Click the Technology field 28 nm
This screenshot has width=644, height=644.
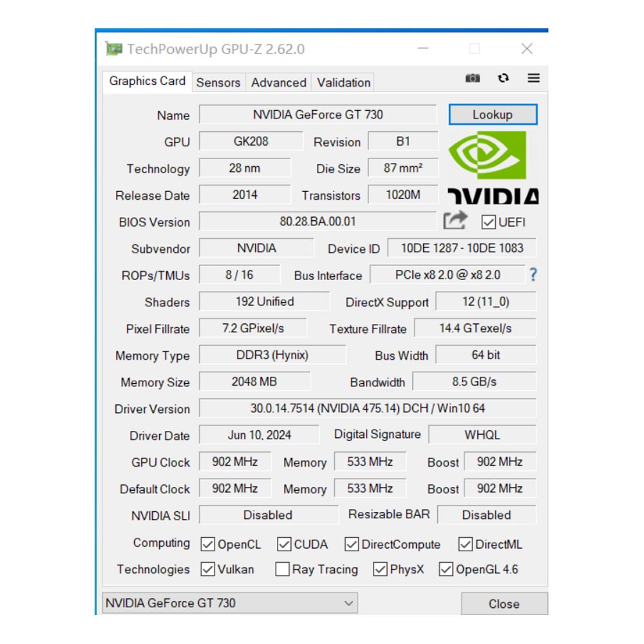pos(245,168)
